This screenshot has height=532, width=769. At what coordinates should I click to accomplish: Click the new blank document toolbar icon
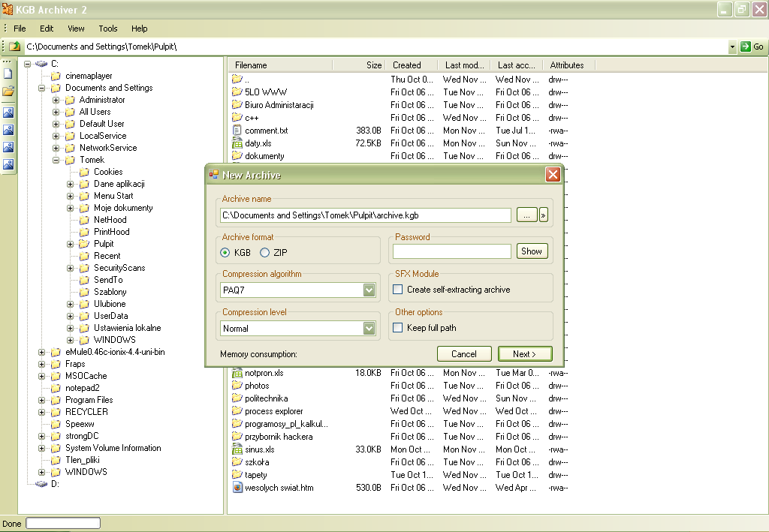(8, 74)
